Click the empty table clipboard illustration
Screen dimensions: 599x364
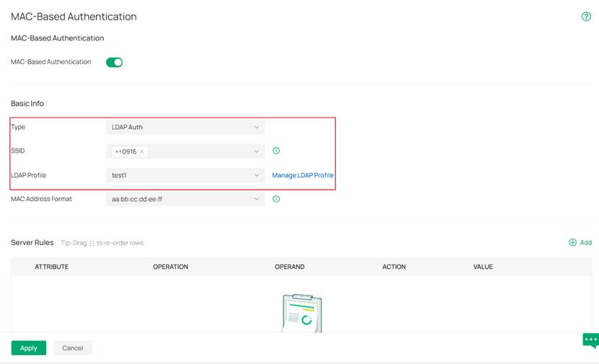pyautogui.click(x=302, y=313)
